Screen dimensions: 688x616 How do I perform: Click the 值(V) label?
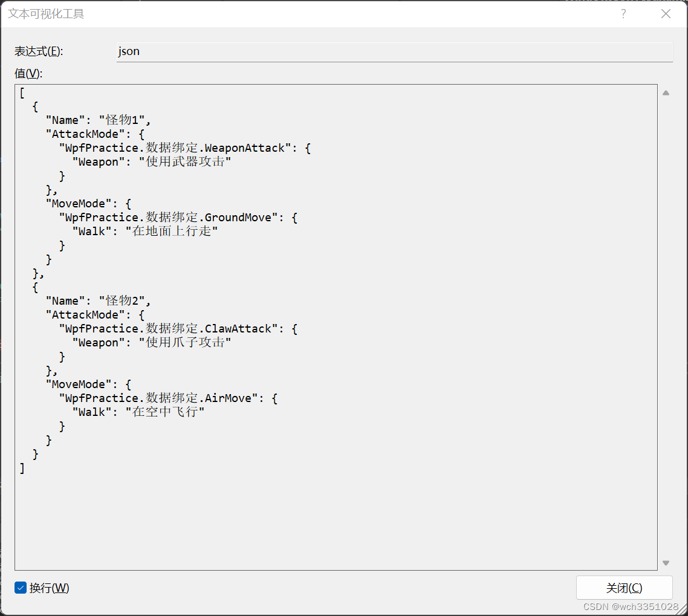click(x=27, y=73)
